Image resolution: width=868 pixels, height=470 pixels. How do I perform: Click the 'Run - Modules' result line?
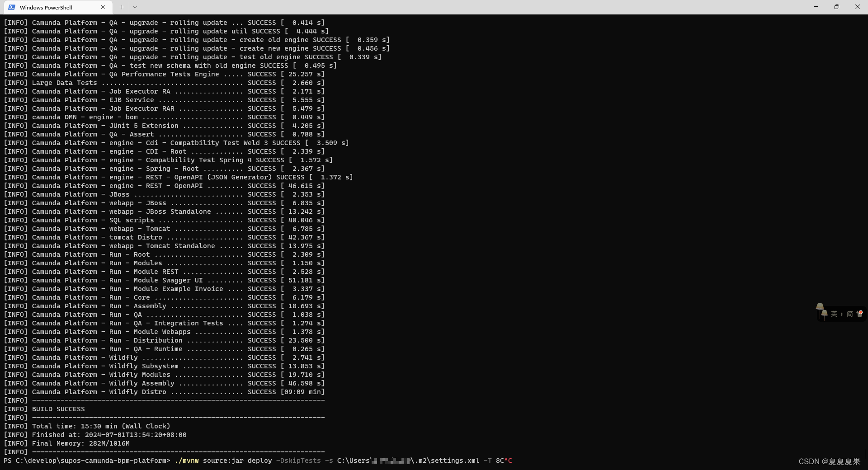click(164, 263)
